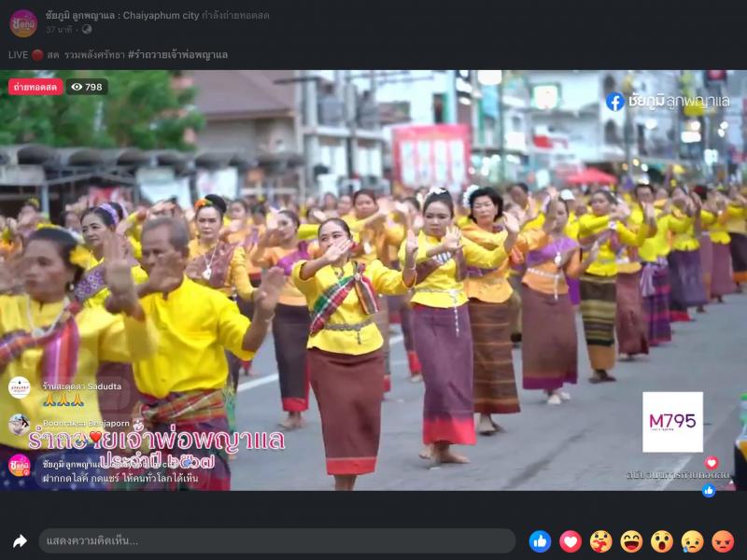Select the Sad crying reaction

click(692, 541)
